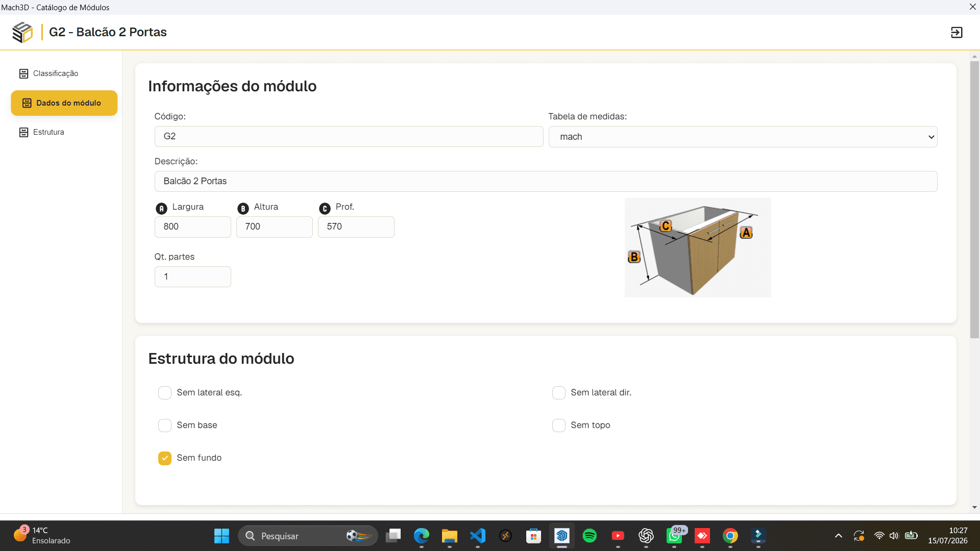
Task: Open Microsoft Store from taskbar
Action: tap(533, 536)
